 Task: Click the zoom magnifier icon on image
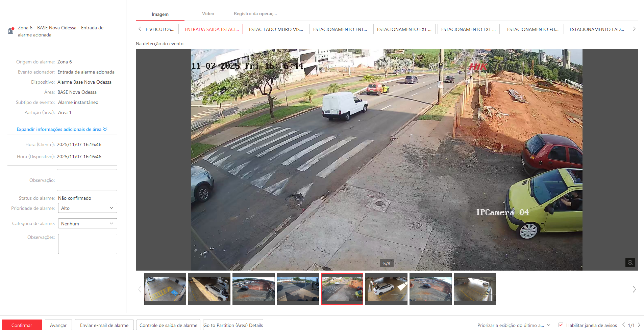point(630,262)
